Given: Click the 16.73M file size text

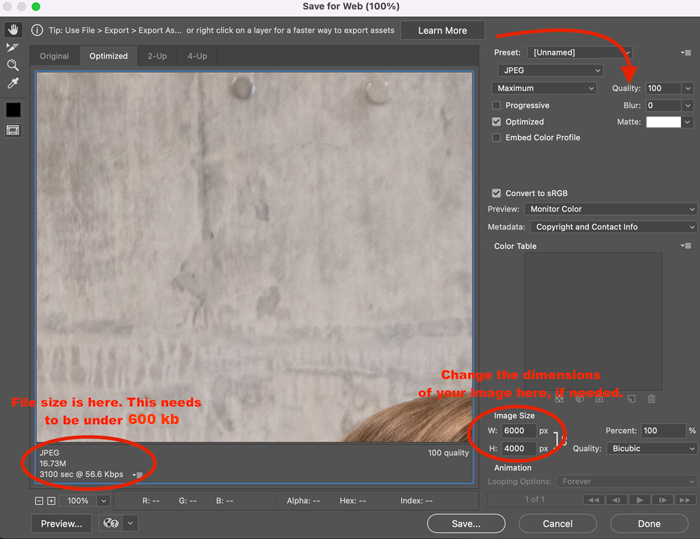Looking at the screenshot, I should tap(53, 463).
